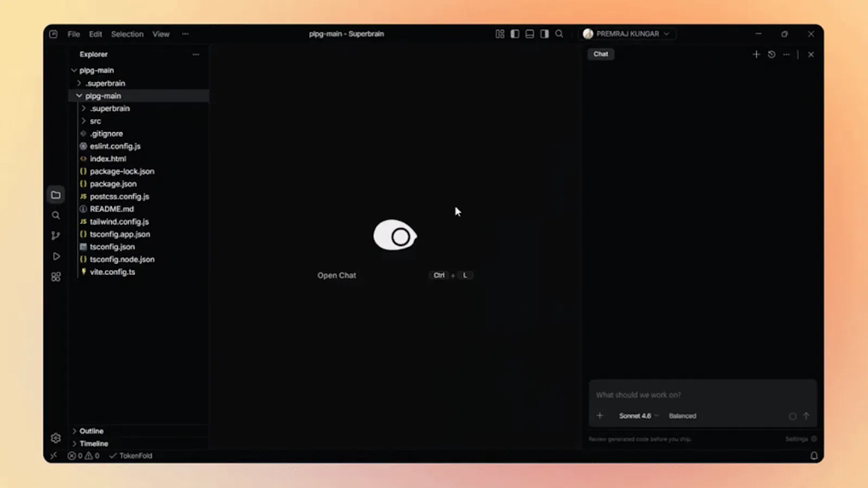This screenshot has width=868, height=488.
Task: Click the customize layout icon
Action: 500,34
